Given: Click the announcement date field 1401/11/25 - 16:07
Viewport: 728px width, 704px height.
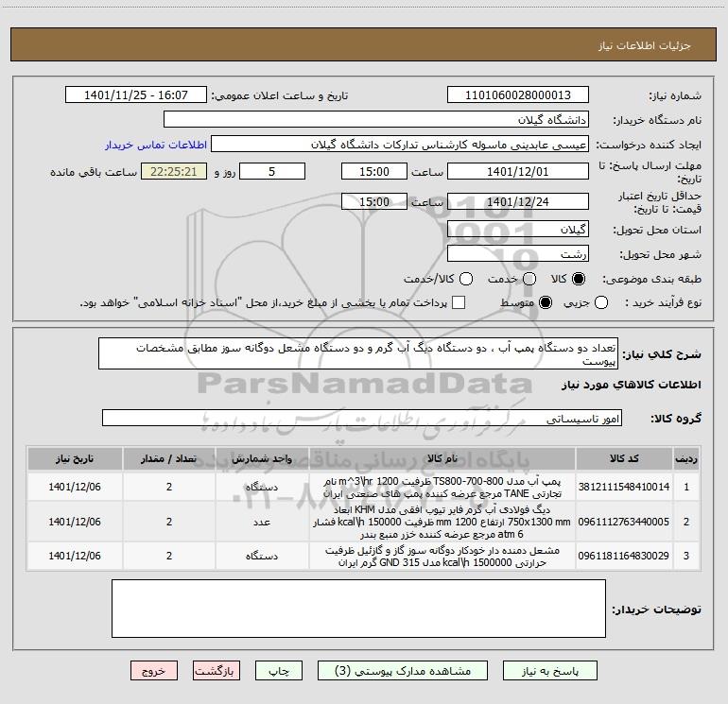Looking at the screenshot, I should (136, 95).
